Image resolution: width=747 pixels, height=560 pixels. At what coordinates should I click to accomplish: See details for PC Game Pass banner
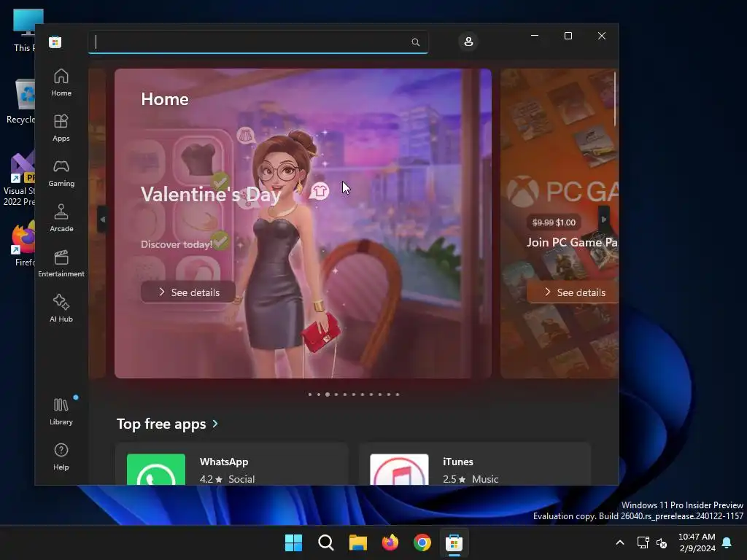[x=573, y=292]
